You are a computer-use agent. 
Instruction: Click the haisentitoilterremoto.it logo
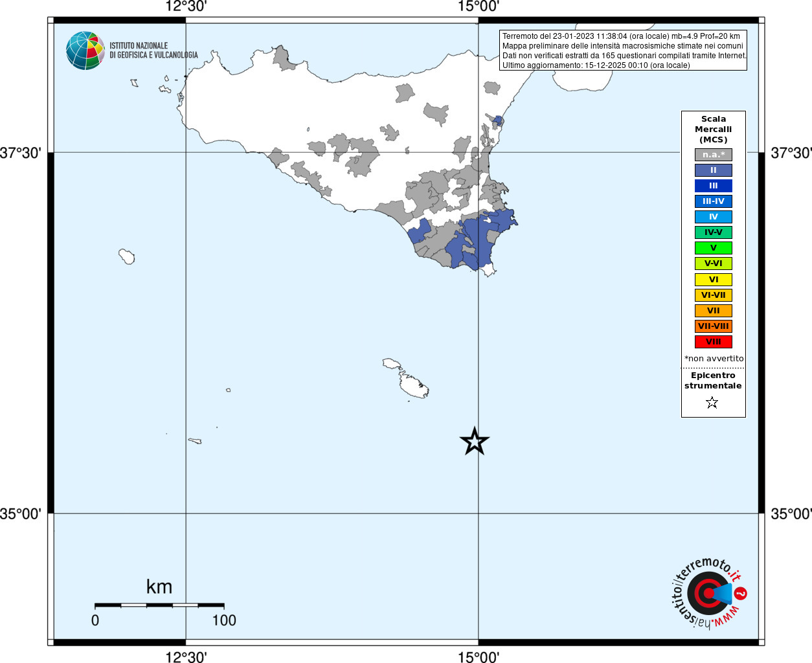[x=709, y=593]
